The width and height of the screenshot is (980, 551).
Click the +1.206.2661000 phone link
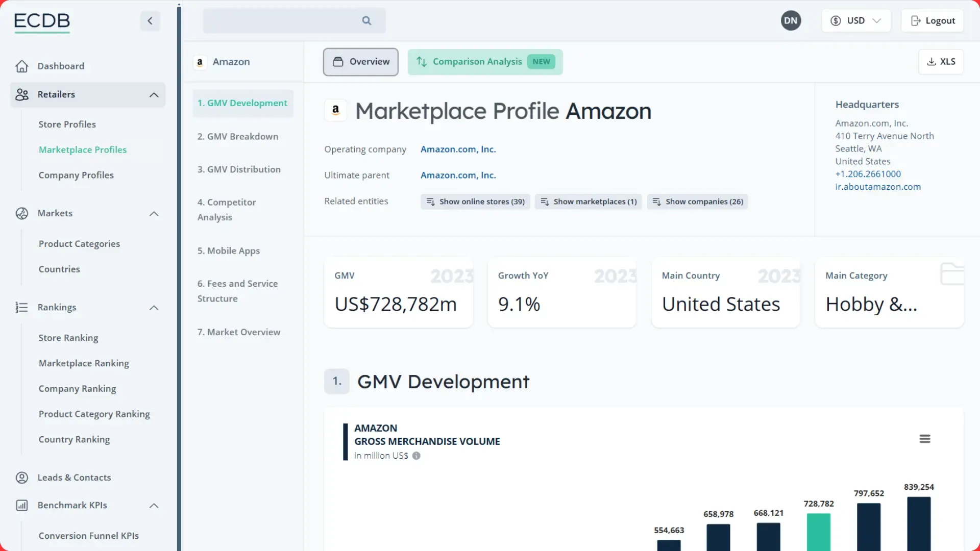(868, 174)
